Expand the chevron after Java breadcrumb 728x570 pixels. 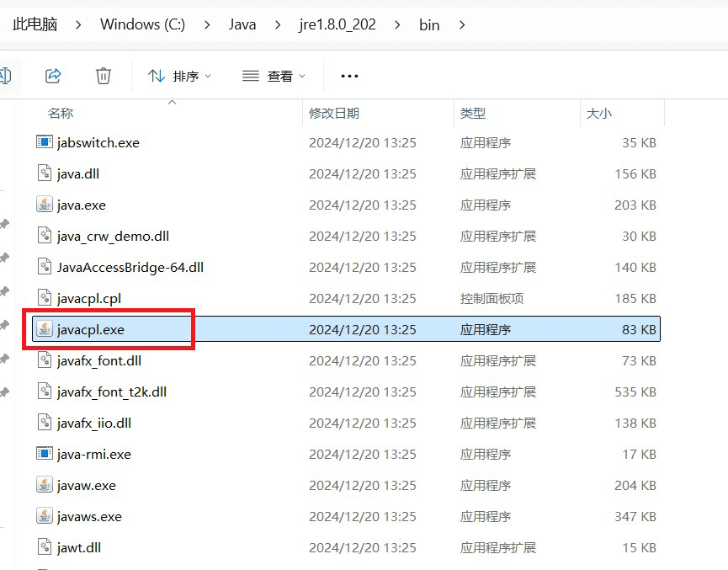278,24
